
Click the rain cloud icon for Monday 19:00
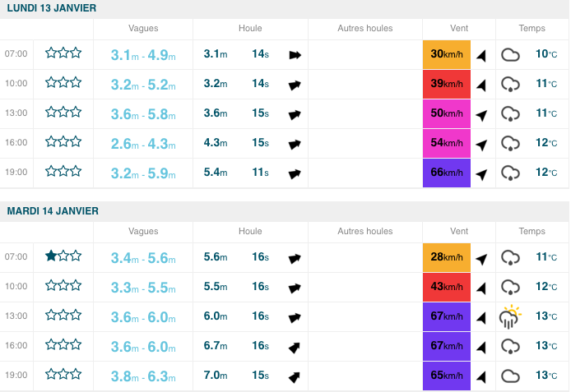511,173
